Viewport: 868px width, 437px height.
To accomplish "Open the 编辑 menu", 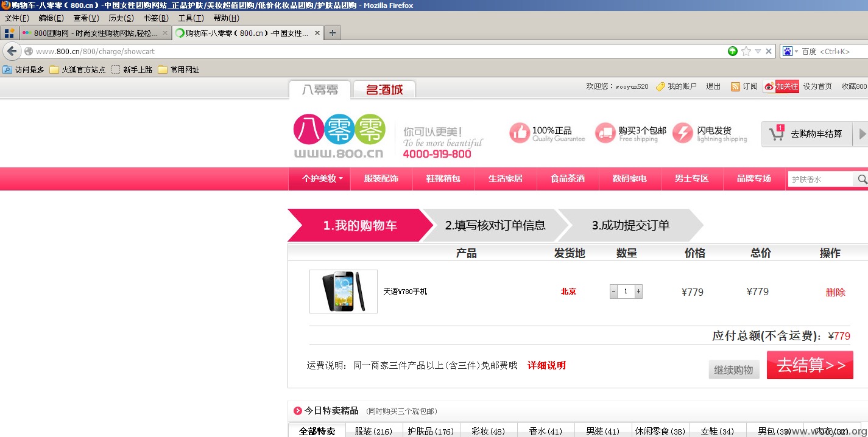I will click(51, 18).
